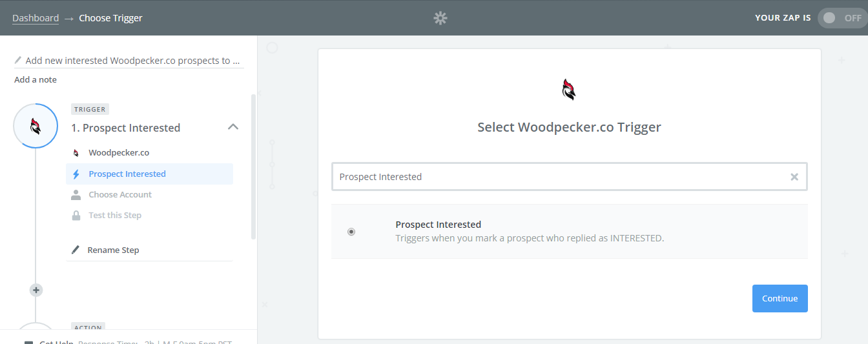
Task: Click Add a note link
Action: 36,80
